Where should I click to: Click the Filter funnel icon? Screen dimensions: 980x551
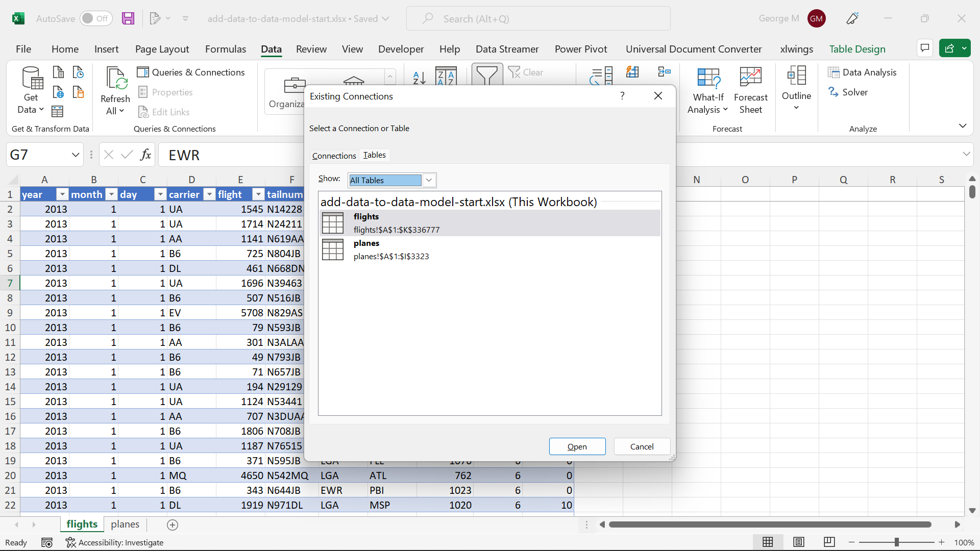[486, 74]
